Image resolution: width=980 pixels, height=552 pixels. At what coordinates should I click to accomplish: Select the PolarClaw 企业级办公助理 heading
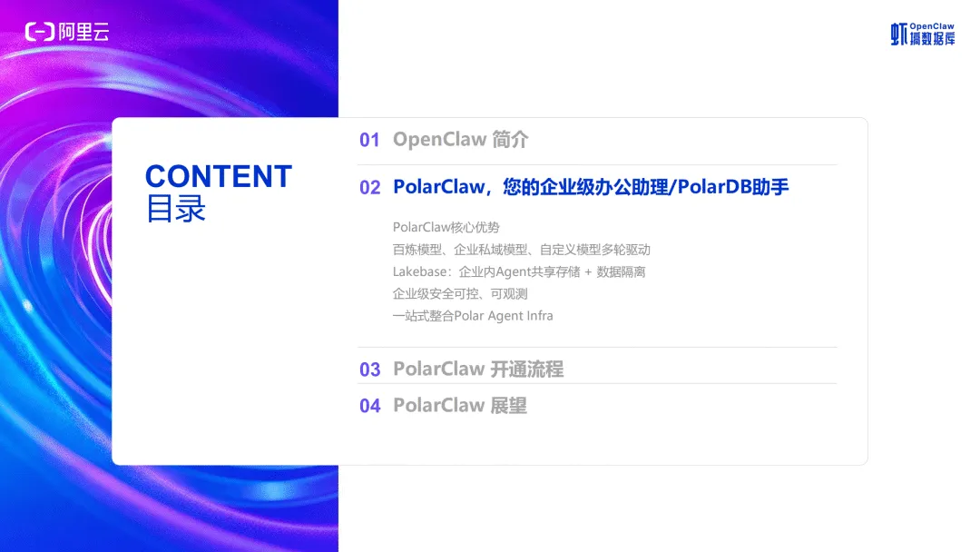point(591,187)
